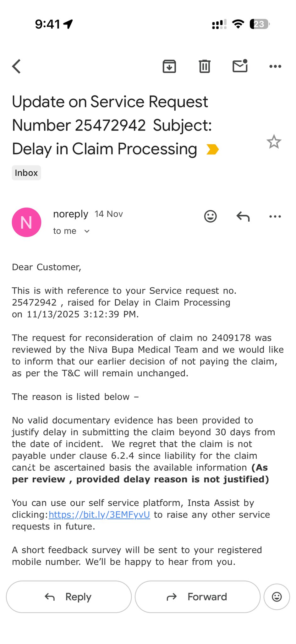Viewport: 296px width, 644px height.
Task: Tap reply arrow icon in message header
Action: 243,216
